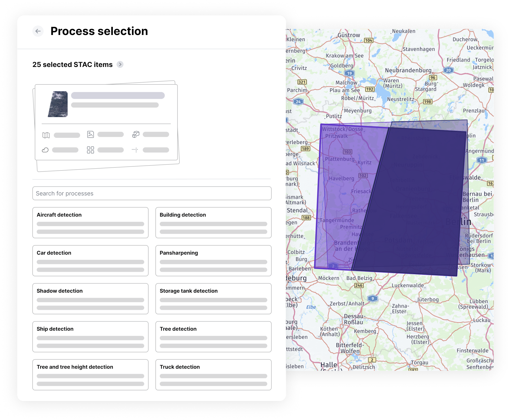Click the satellite image thumbnail

[58, 104]
